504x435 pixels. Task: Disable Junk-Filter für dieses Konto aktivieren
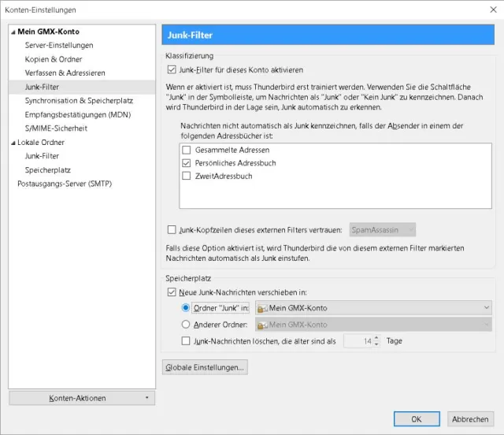pyautogui.click(x=173, y=70)
